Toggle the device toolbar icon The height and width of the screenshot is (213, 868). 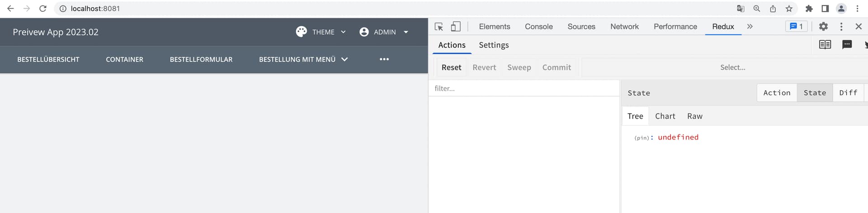pos(456,27)
